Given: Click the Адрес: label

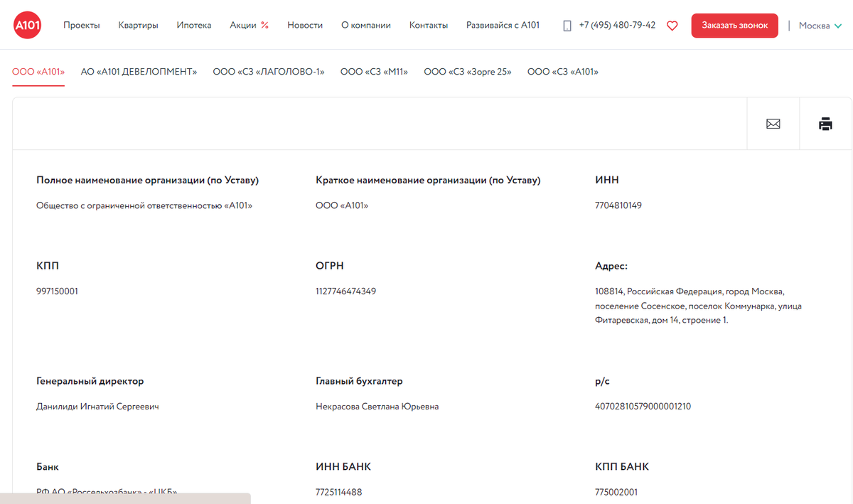Looking at the screenshot, I should 611,266.
